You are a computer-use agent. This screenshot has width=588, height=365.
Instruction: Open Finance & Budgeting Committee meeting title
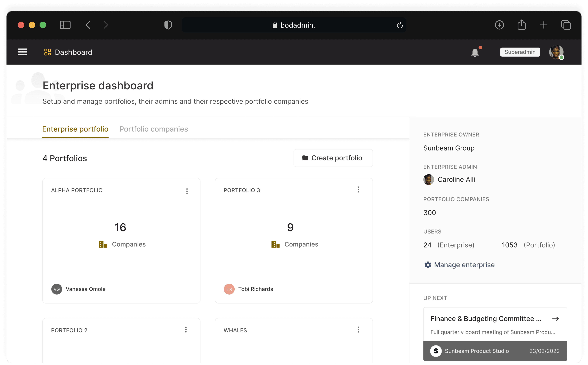pyautogui.click(x=486, y=319)
